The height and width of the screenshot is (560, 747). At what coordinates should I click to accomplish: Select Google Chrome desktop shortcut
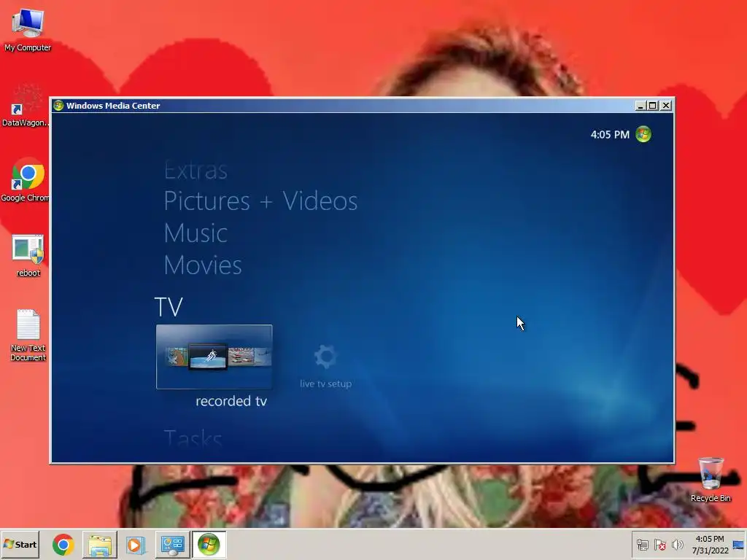pyautogui.click(x=26, y=180)
